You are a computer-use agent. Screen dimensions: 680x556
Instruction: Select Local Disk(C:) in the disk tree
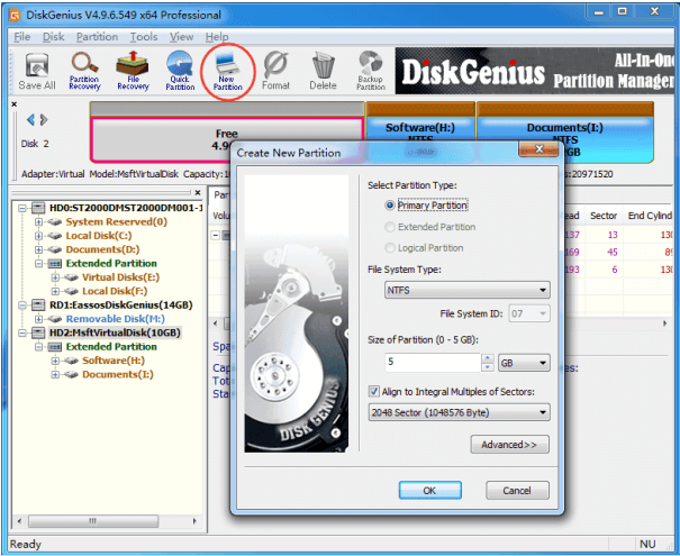[x=98, y=235]
